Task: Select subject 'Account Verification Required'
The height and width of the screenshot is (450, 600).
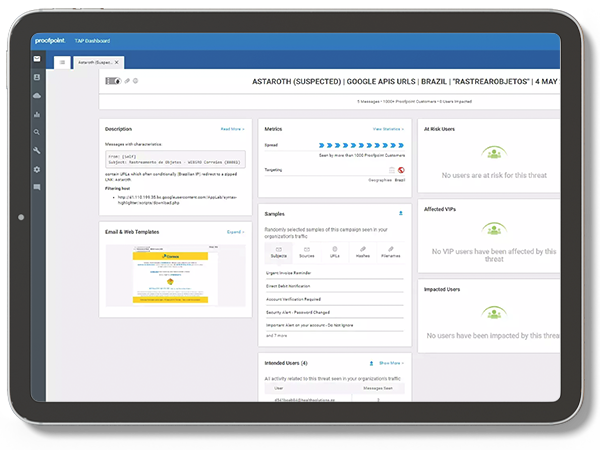Action: (293, 299)
